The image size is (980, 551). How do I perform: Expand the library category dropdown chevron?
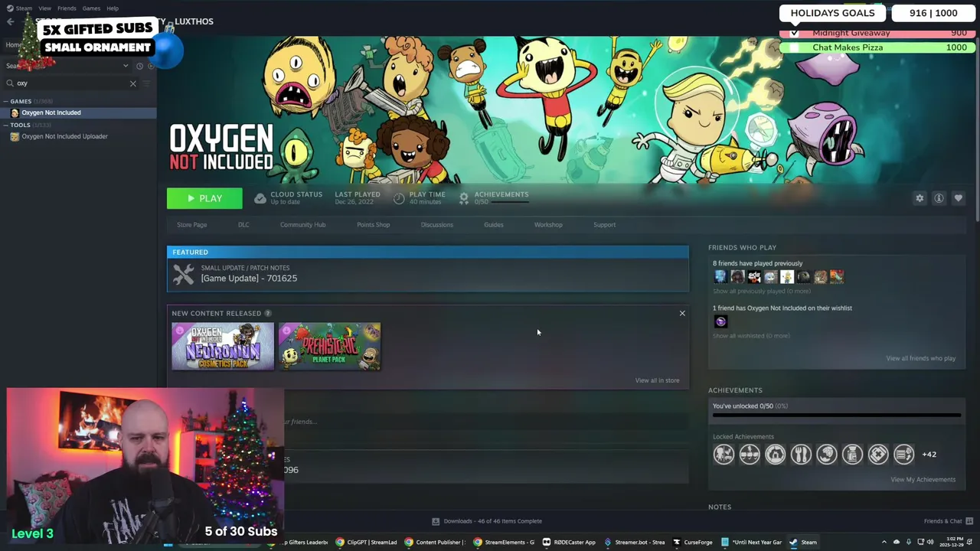tap(126, 65)
